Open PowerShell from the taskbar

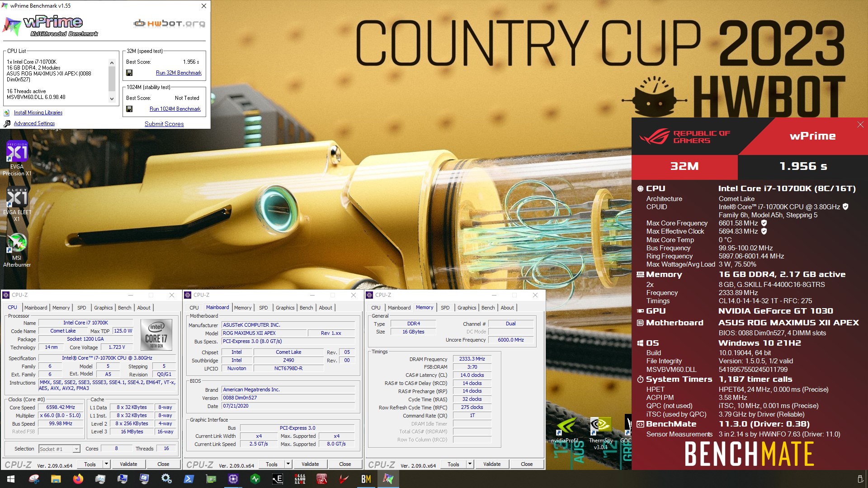(x=189, y=479)
